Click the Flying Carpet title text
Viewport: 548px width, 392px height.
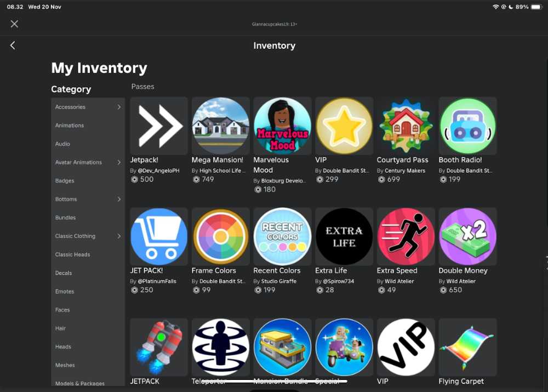pyautogui.click(x=461, y=381)
